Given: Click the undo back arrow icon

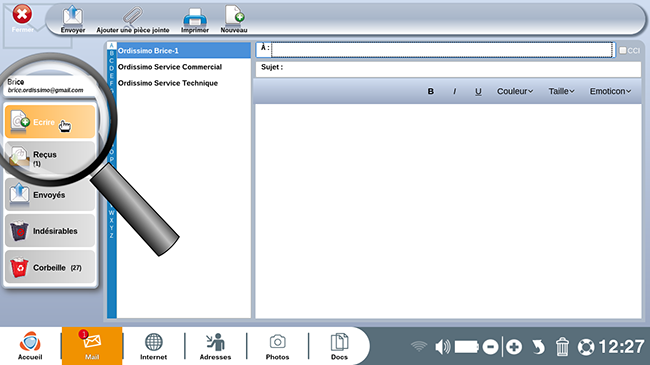Looking at the screenshot, I should coord(538,347).
